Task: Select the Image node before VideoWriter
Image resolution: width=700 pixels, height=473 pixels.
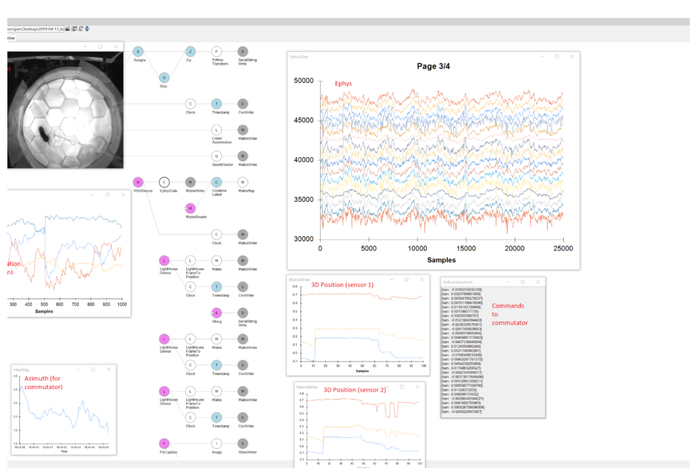Action: pos(217,444)
